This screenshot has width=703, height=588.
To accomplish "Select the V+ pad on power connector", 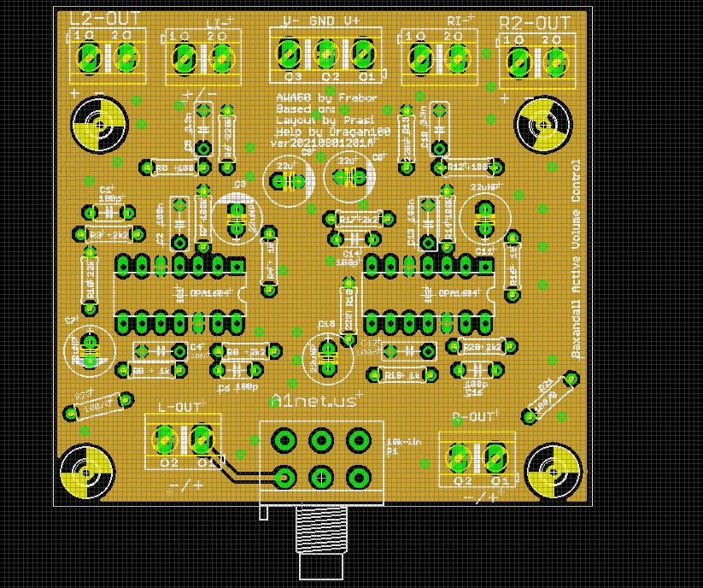I will tap(363, 53).
